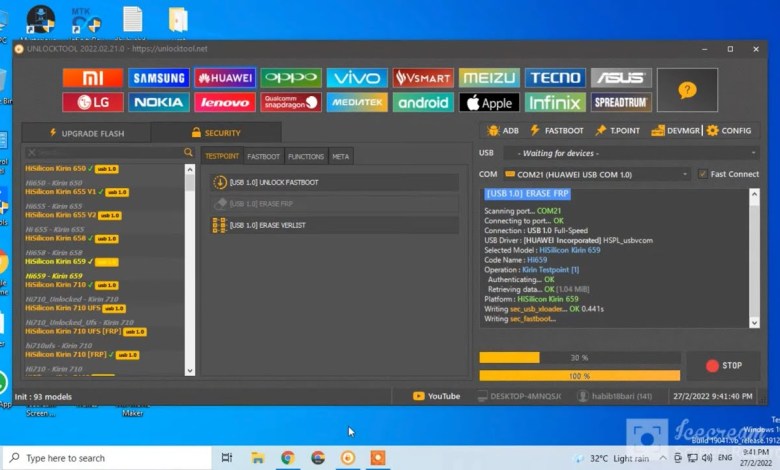The width and height of the screenshot is (780, 470).
Task: Switch to the UPGRADE FLASH tab
Action: 87,133
